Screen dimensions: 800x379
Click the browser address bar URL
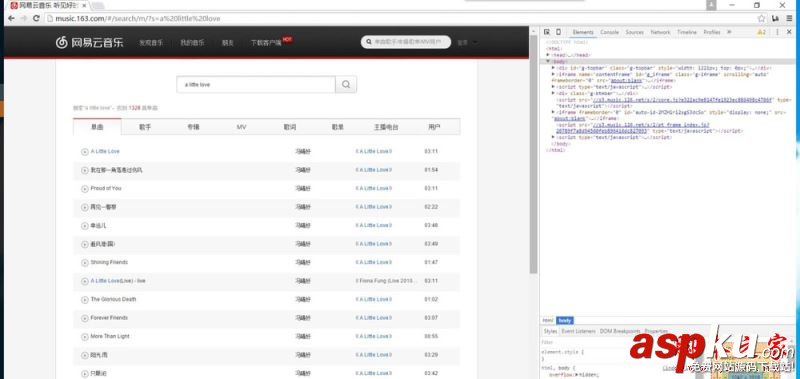coord(138,18)
